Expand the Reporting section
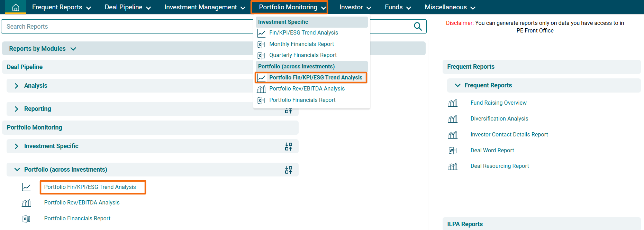The height and width of the screenshot is (230, 644). 16,109
